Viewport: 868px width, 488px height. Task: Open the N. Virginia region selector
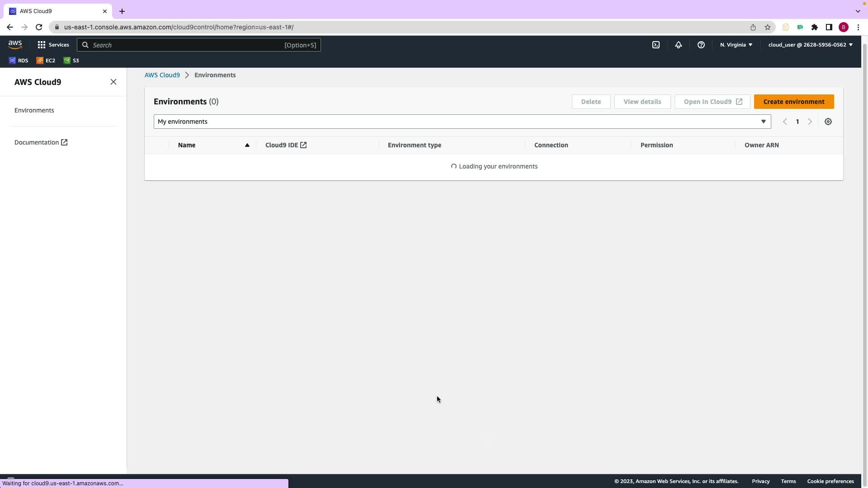[736, 45]
